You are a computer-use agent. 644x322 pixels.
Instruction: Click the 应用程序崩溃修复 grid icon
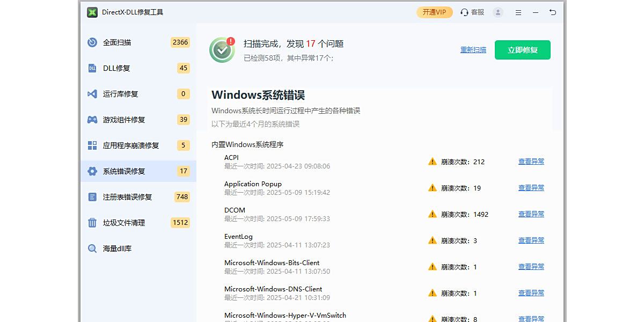(x=92, y=145)
